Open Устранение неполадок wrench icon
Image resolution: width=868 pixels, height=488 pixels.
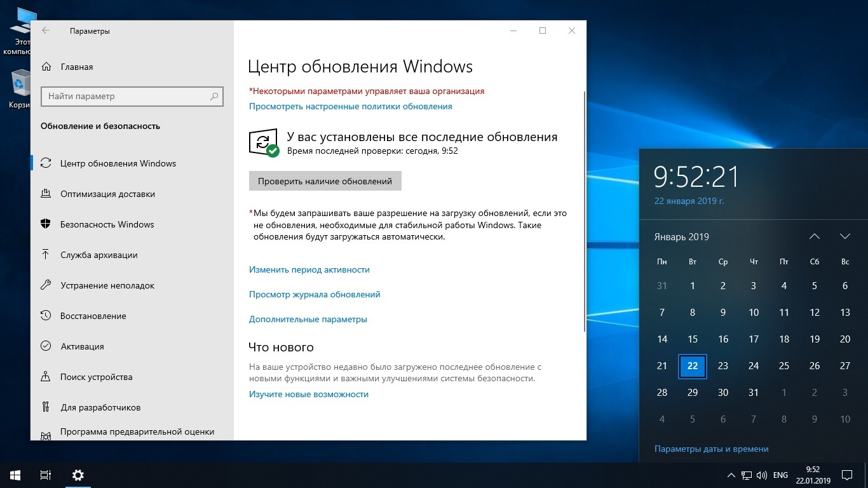pyautogui.click(x=46, y=285)
